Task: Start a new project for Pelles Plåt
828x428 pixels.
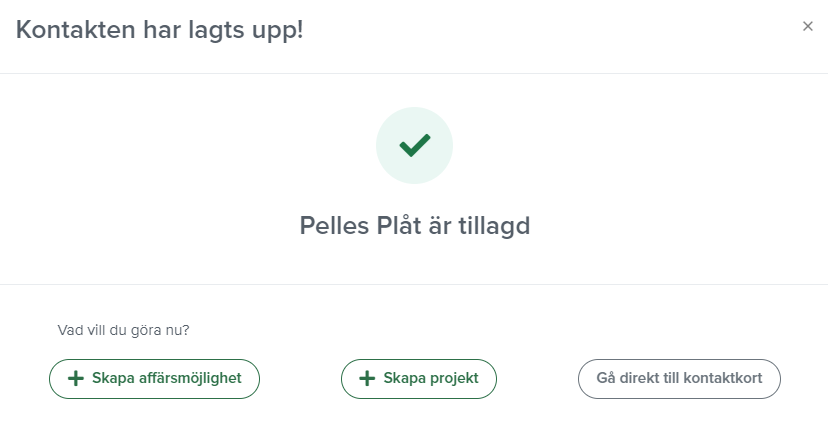Action: [419, 379]
